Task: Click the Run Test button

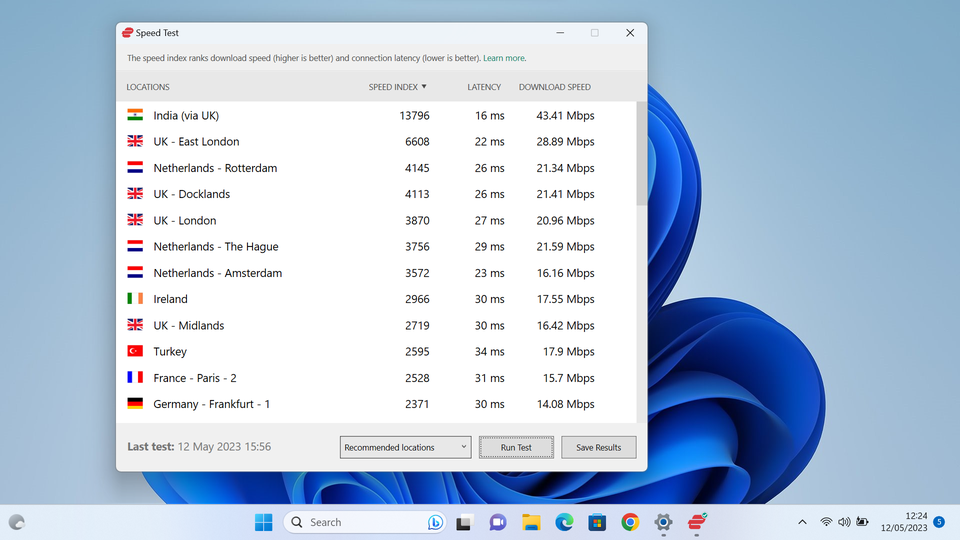Action: [516, 448]
